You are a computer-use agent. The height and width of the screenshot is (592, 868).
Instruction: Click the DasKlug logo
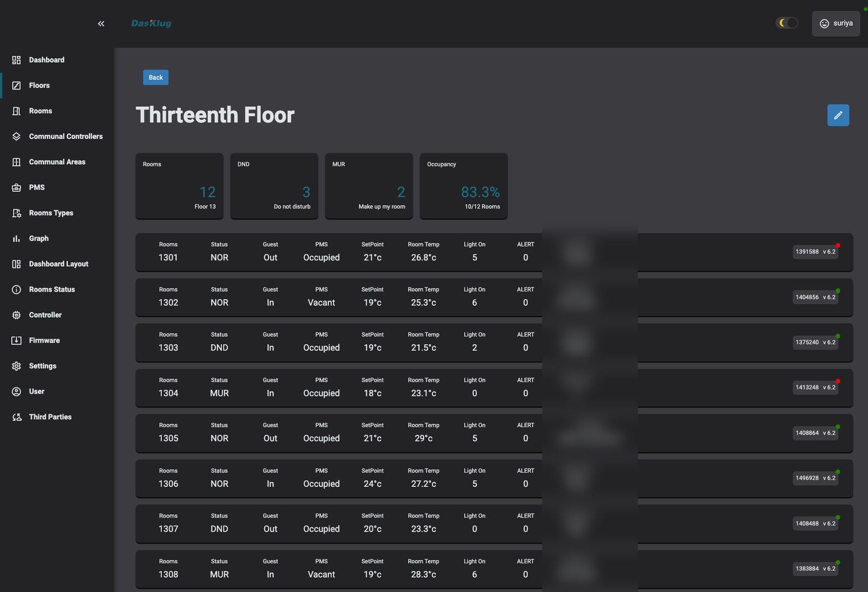pos(151,23)
